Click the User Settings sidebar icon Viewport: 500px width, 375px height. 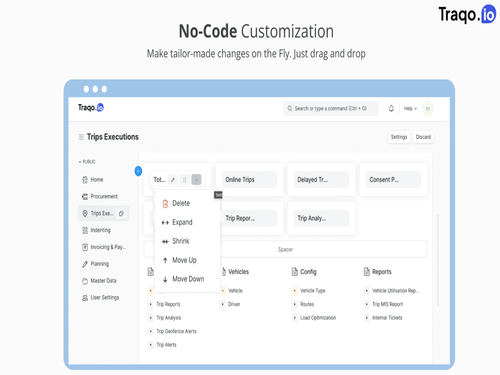coord(85,298)
